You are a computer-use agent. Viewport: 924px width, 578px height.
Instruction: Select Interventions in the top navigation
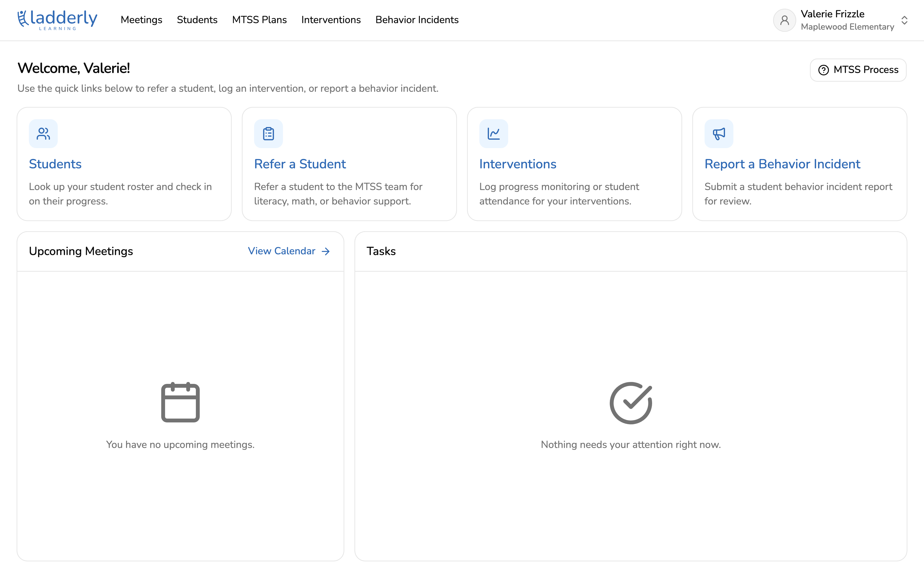pyautogui.click(x=331, y=20)
